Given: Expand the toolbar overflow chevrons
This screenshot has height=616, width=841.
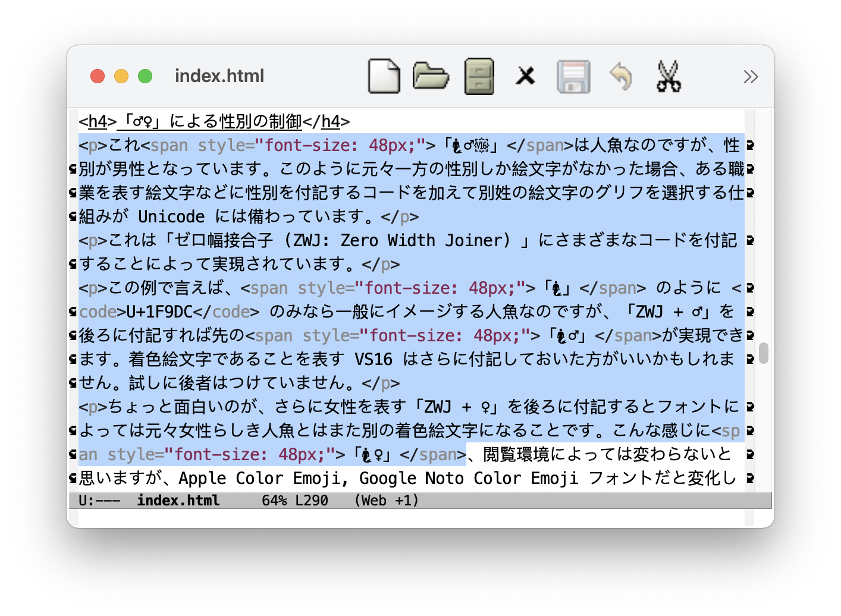Looking at the screenshot, I should [751, 77].
